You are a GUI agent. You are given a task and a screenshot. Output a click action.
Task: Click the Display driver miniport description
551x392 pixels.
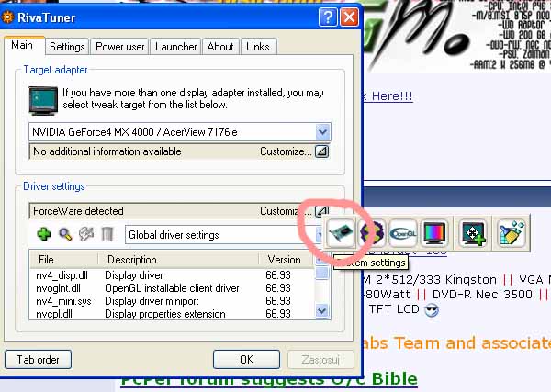(152, 301)
